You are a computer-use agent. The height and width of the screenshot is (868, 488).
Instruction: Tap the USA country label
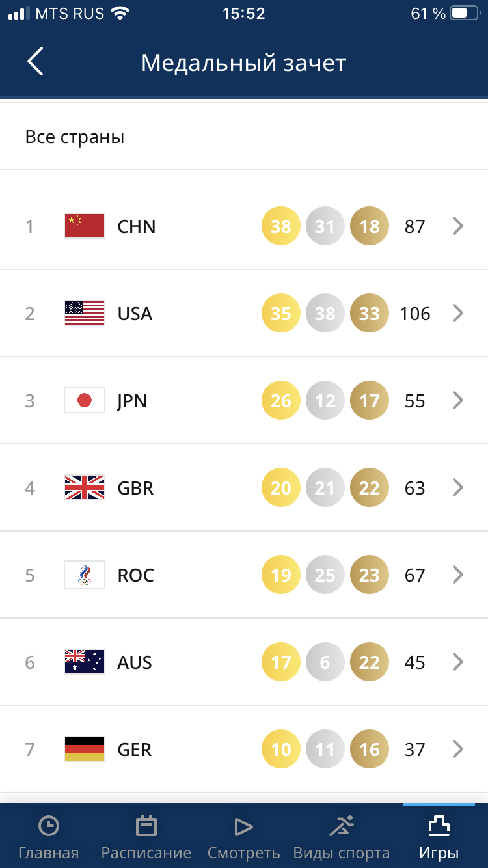[x=135, y=314]
